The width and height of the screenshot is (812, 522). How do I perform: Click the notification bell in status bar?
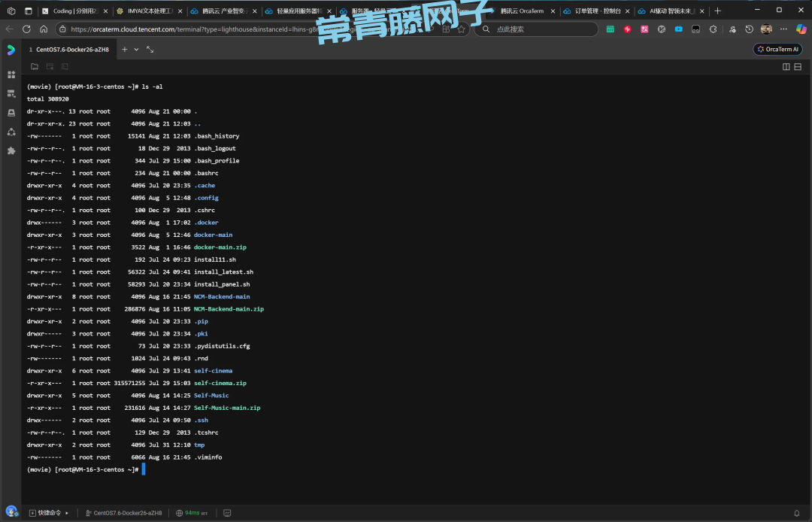pyautogui.click(x=797, y=513)
